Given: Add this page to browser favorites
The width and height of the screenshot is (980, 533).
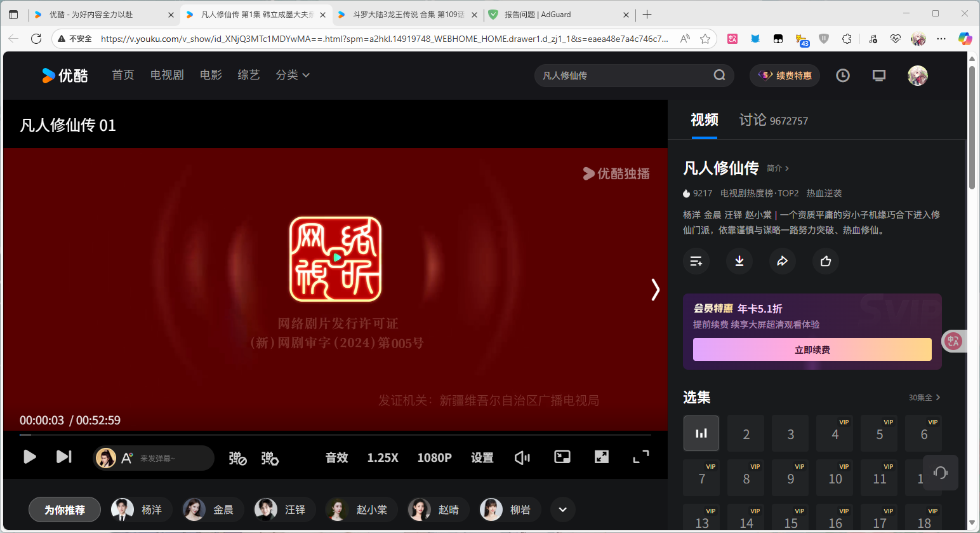Looking at the screenshot, I should pos(705,39).
